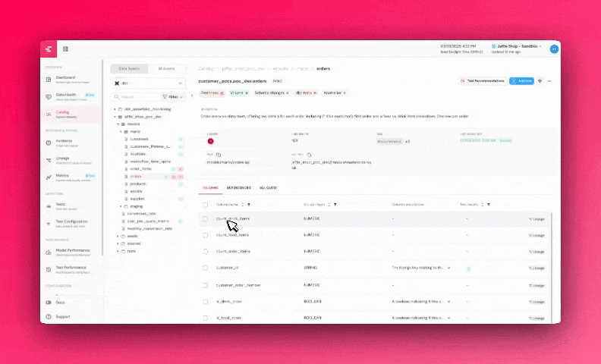The width and height of the screenshot is (601, 364).
Task: Open Incidents in the sidebar
Action: 71,143
